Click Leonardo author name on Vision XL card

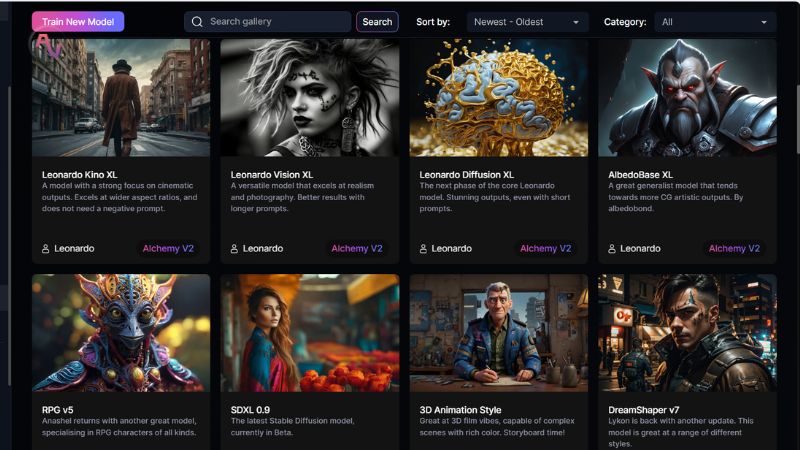coord(263,248)
